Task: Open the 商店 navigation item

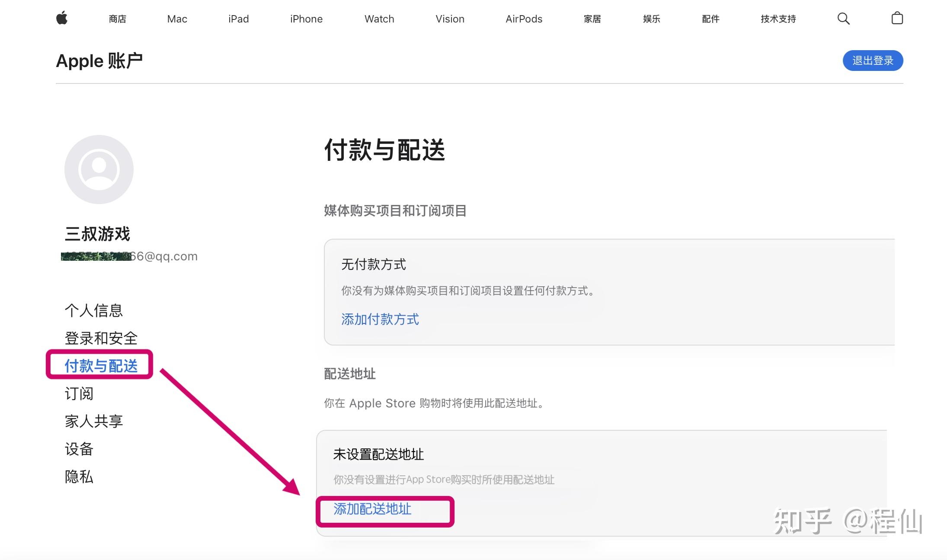Action: pos(117,19)
